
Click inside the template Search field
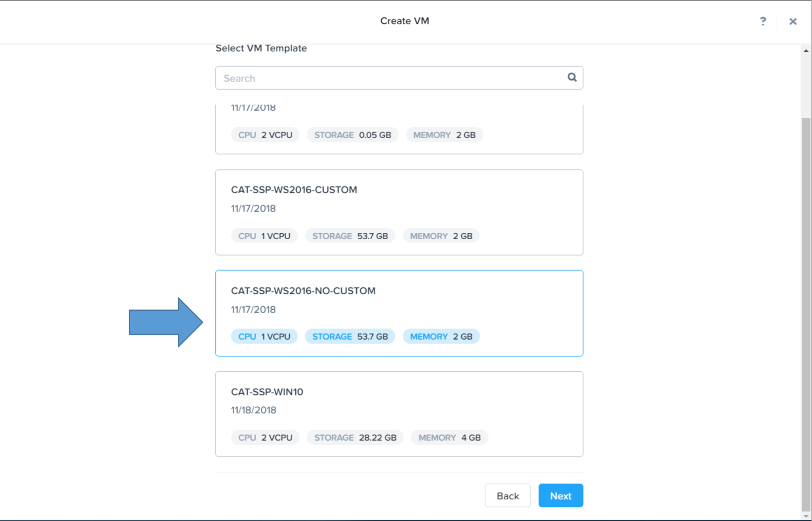tap(399, 78)
